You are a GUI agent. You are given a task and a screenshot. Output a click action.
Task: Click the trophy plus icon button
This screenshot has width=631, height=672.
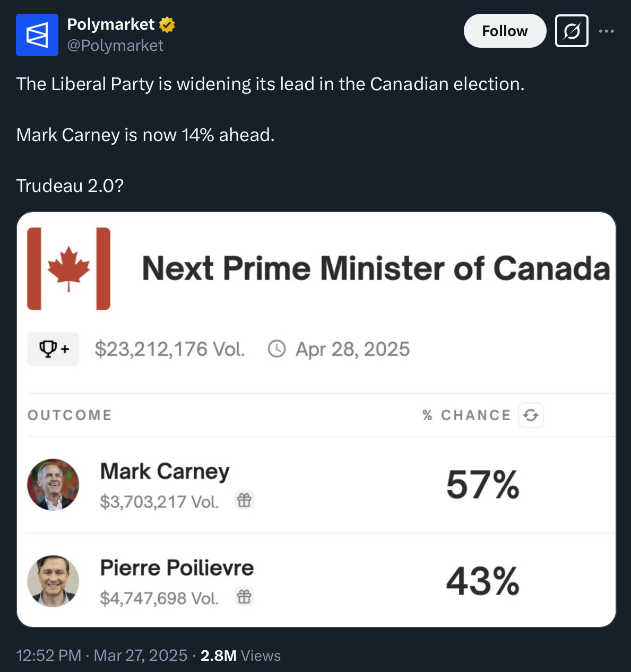coord(53,349)
